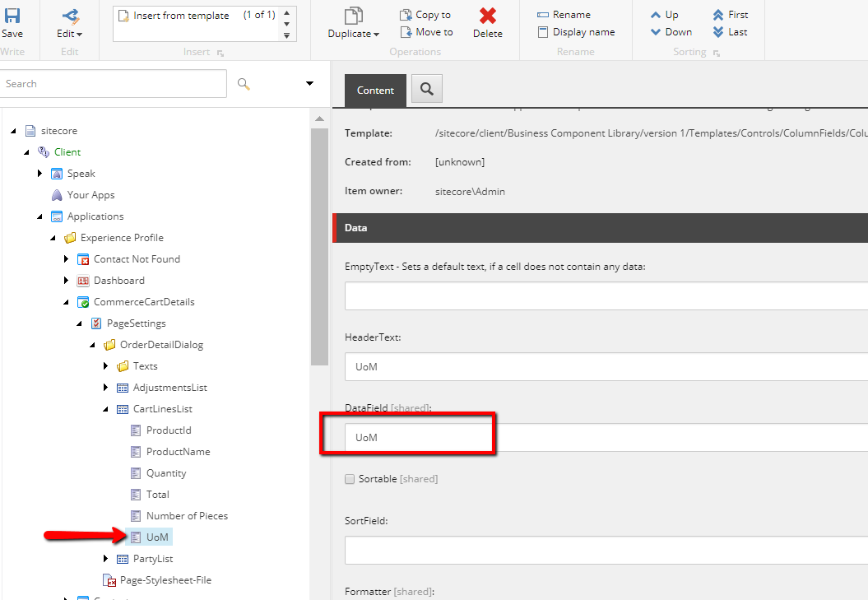Click the Dashboard item icon

pyautogui.click(x=83, y=281)
